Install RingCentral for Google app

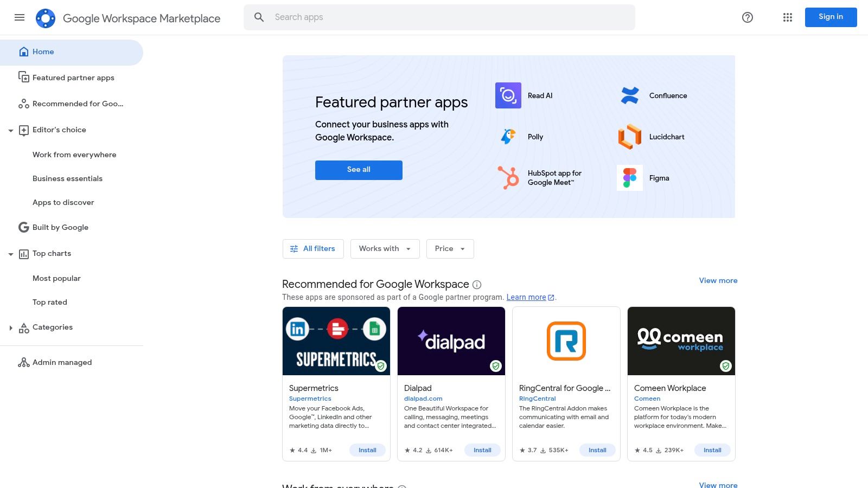click(597, 450)
